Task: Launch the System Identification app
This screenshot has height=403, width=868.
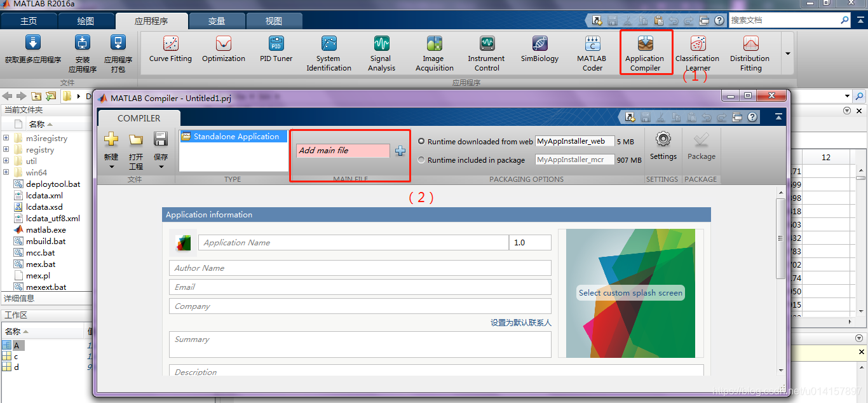Action: point(329,53)
